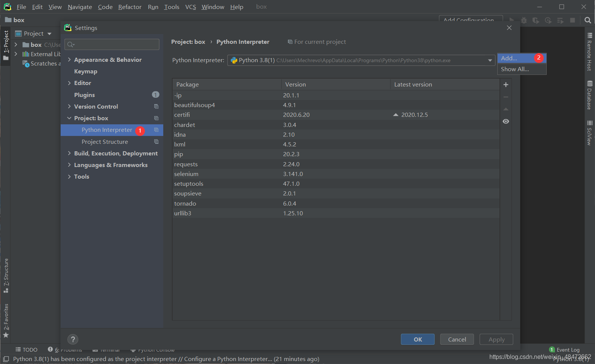Screen dimensions: 595x364
Task: Open Scratches and Consoles in project tree
Action: click(41, 64)
